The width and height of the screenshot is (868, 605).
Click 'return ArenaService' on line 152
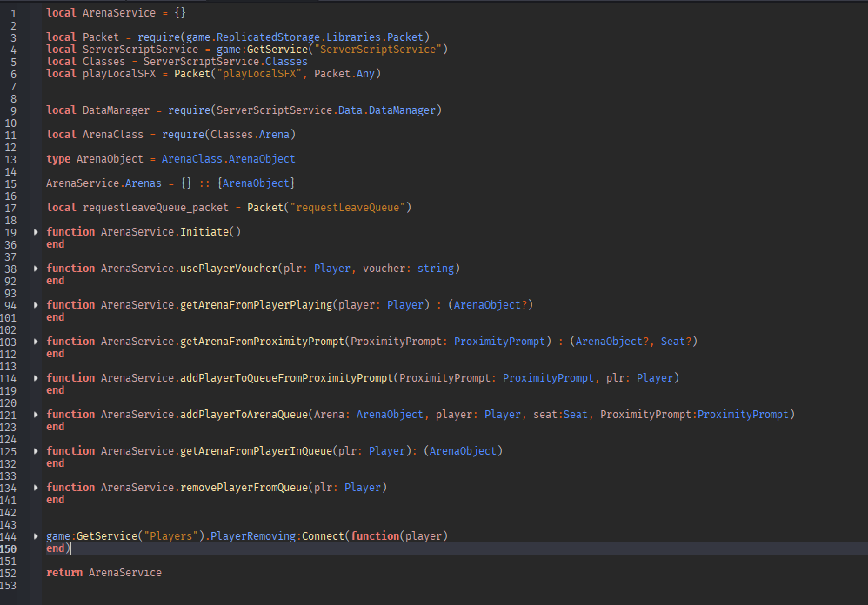point(103,572)
